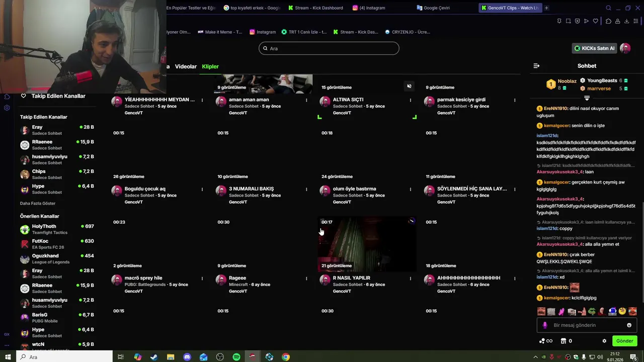Click the Nooblaz rank 1 gold badge
This screenshot has height=362, width=644.
pos(551,84)
